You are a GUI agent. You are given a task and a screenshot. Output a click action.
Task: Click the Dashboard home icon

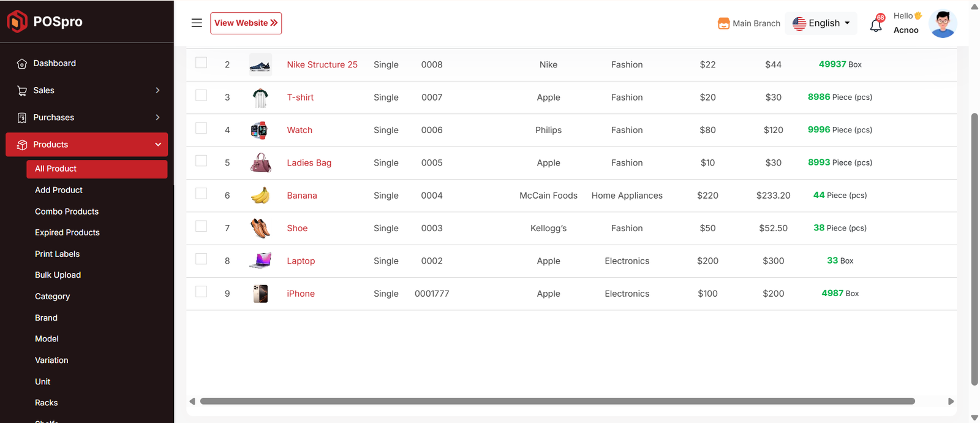[22, 64]
